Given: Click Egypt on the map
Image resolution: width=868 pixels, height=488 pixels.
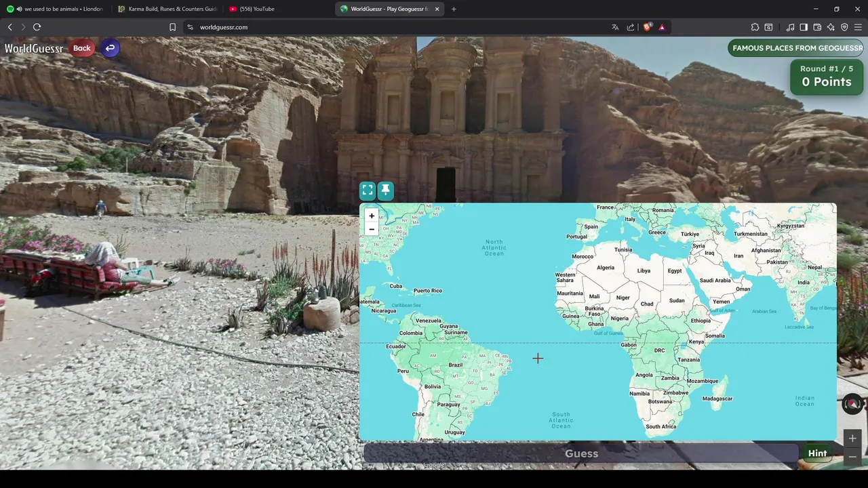Looking at the screenshot, I should pyautogui.click(x=675, y=270).
